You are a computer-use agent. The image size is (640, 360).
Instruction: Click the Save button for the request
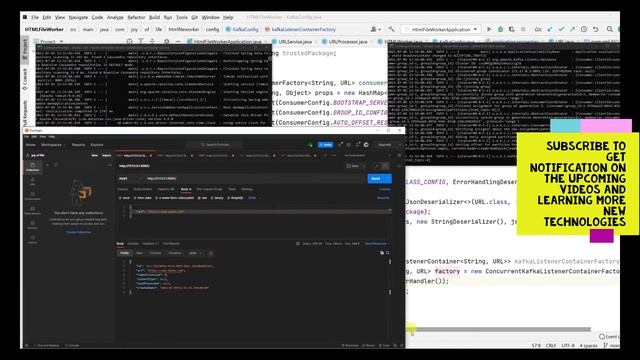[353, 166]
